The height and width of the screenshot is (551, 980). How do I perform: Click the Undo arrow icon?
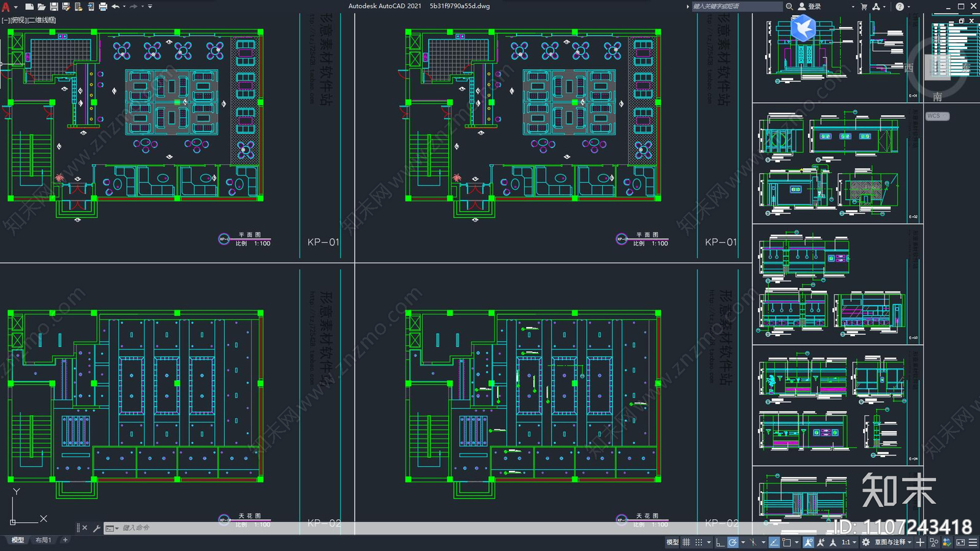point(115,7)
